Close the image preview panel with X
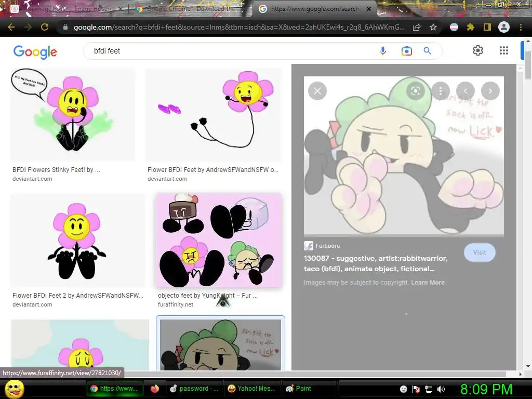 317,91
